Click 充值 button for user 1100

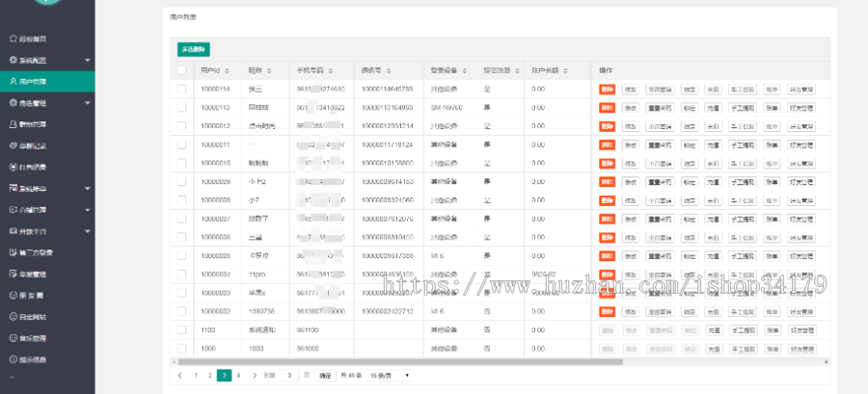(x=713, y=330)
